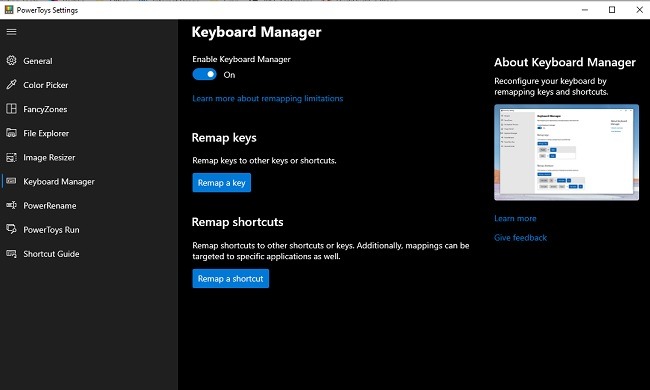The width and height of the screenshot is (650, 390).
Task: Click the FancyZones layout icon
Action: (x=11, y=109)
